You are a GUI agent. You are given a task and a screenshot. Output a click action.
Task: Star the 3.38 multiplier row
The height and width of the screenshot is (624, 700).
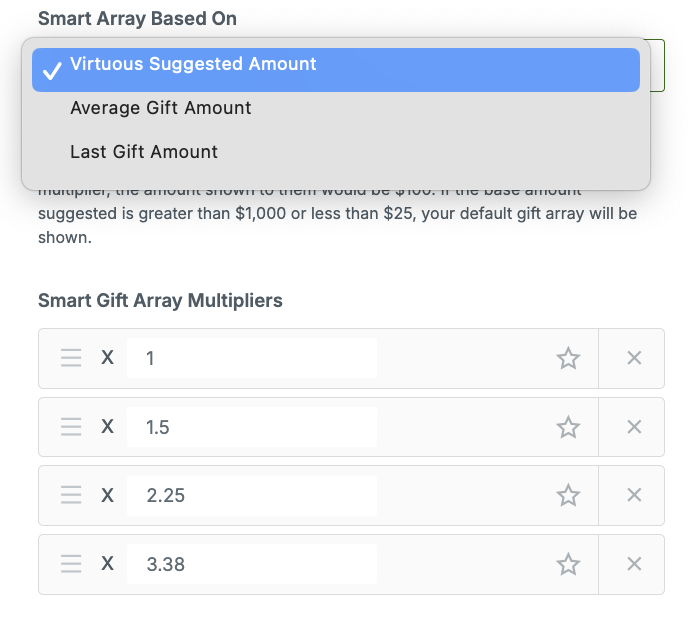pyautogui.click(x=568, y=564)
